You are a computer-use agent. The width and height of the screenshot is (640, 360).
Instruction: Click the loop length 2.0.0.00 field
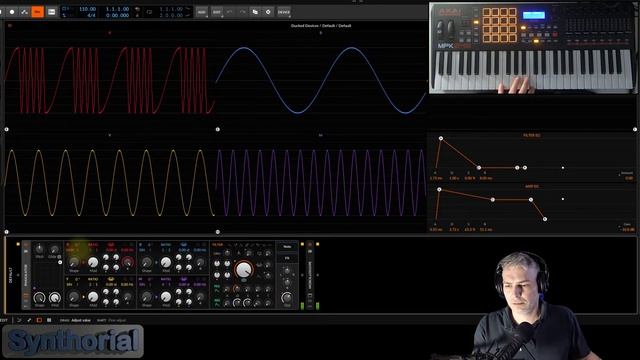pyautogui.click(x=171, y=16)
